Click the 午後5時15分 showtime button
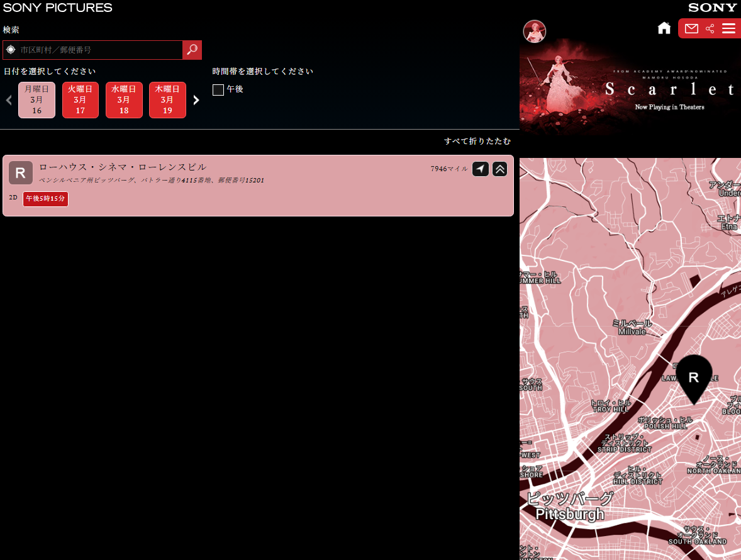 45,199
